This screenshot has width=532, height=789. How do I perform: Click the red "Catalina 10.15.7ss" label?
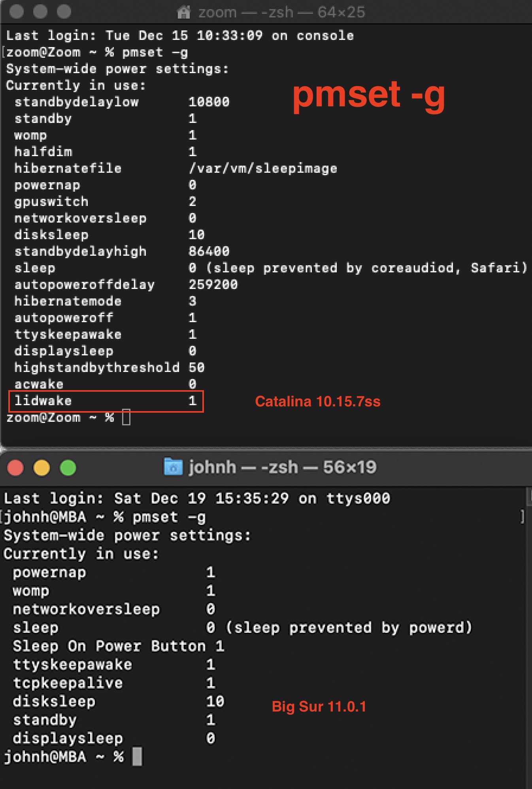(317, 402)
